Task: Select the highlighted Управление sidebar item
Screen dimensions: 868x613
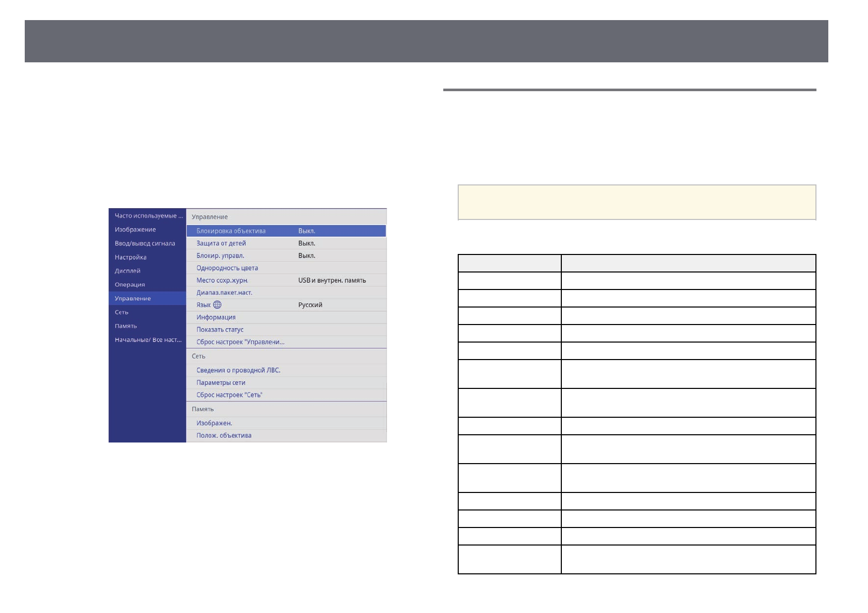Action: click(x=148, y=298)
